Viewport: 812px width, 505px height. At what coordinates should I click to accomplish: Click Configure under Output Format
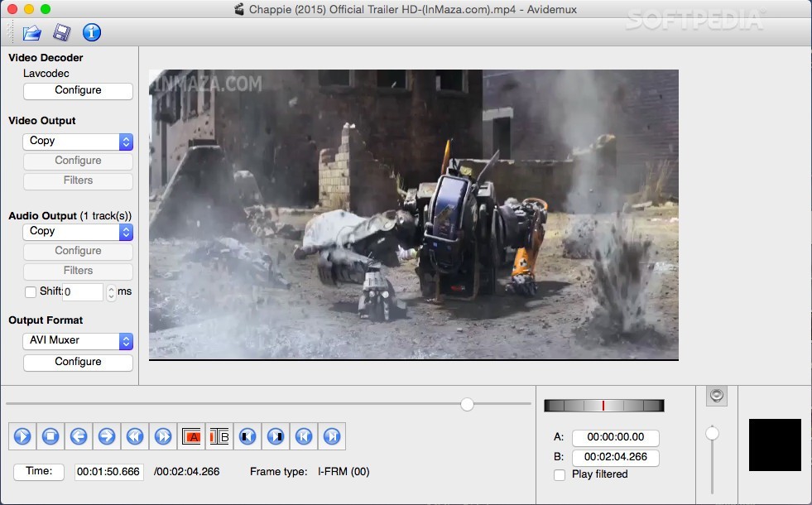pos(78,362)
